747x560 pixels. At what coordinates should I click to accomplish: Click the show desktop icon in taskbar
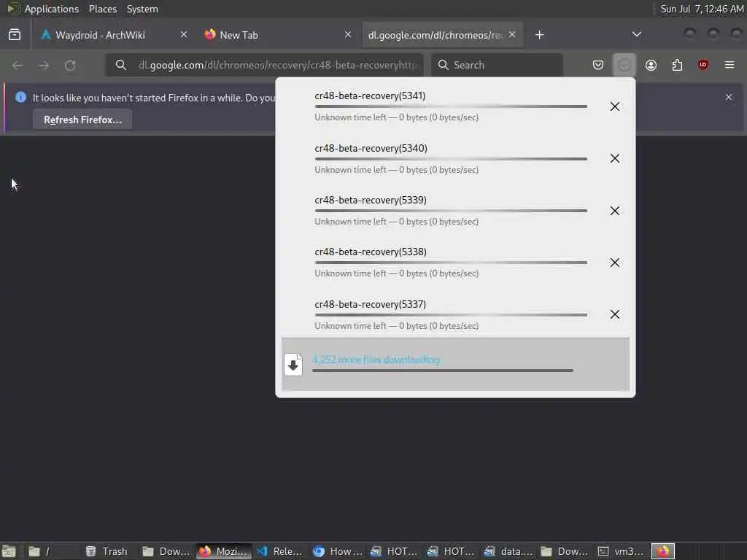(9, 551)
